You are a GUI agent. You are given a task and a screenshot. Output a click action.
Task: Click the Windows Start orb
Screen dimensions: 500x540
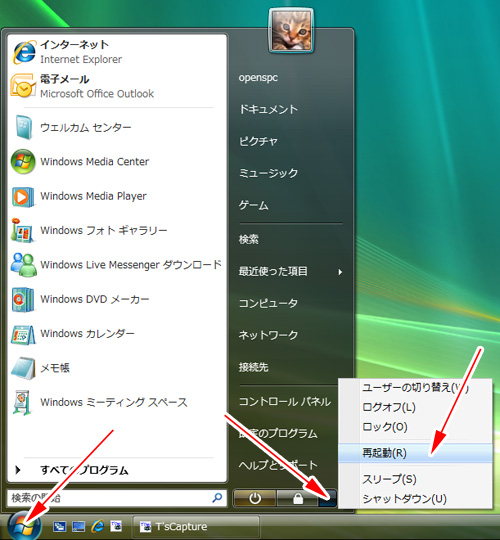click(24, 526)
